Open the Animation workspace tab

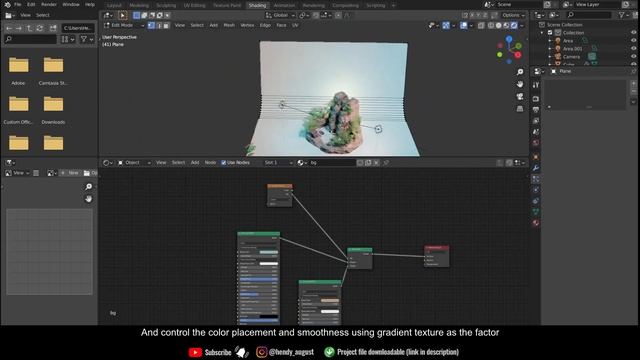(x=284, y=5)
